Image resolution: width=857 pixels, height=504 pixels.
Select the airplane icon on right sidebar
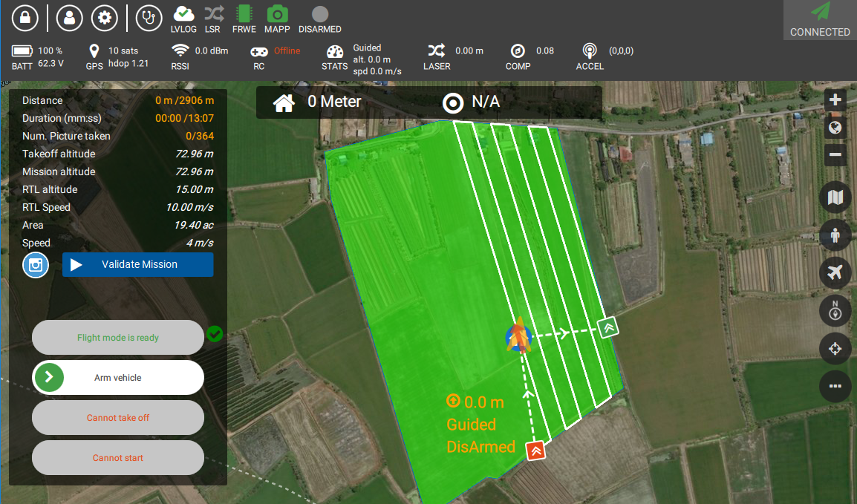(835, 273)
